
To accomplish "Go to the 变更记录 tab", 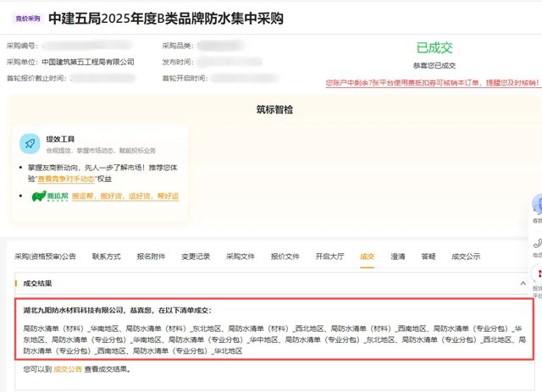I will [196, 256].
